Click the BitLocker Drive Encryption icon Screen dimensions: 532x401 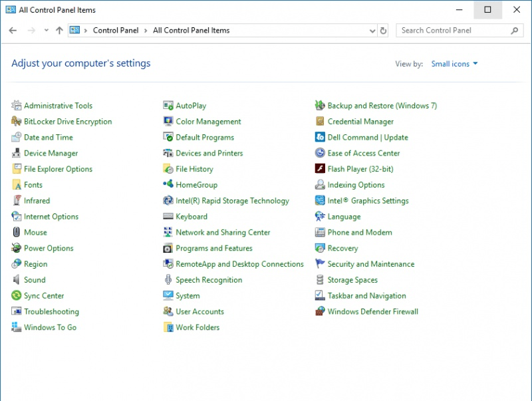pyautogui.click(x=16, y=122)
